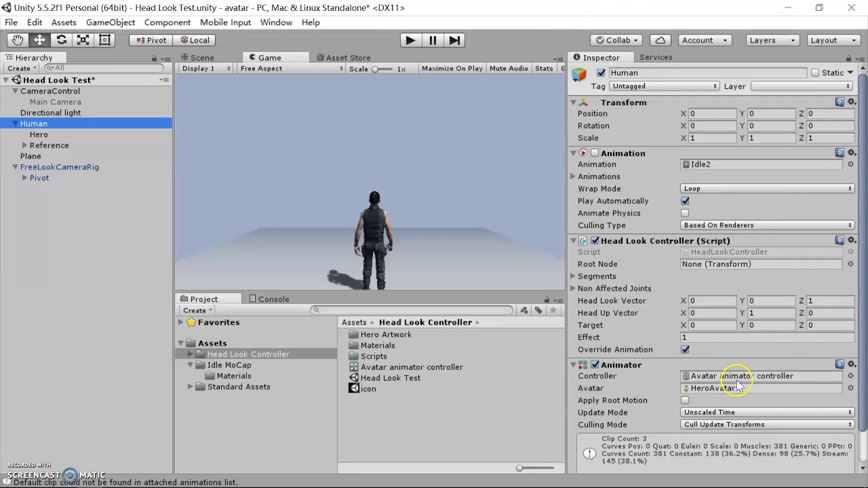Toggle the Human object active checkbox
The height and width of the screenshot is (488, 868).
pyautogui.click(x=601, y=73)
